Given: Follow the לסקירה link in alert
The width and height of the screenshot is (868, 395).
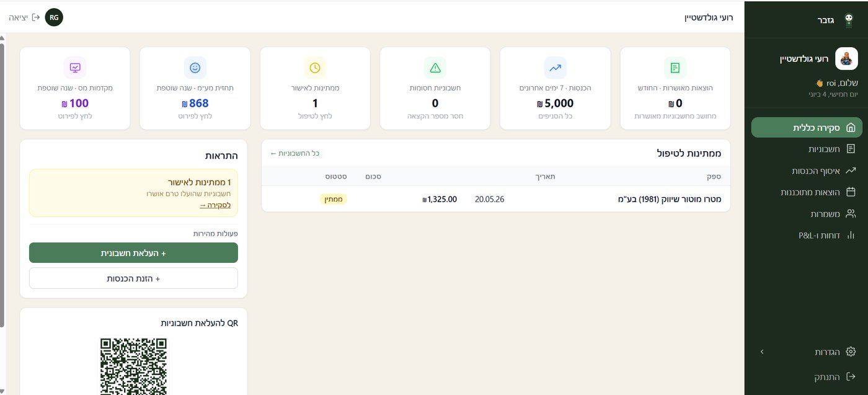Looking at the screenshot, I should coord(215,205).
